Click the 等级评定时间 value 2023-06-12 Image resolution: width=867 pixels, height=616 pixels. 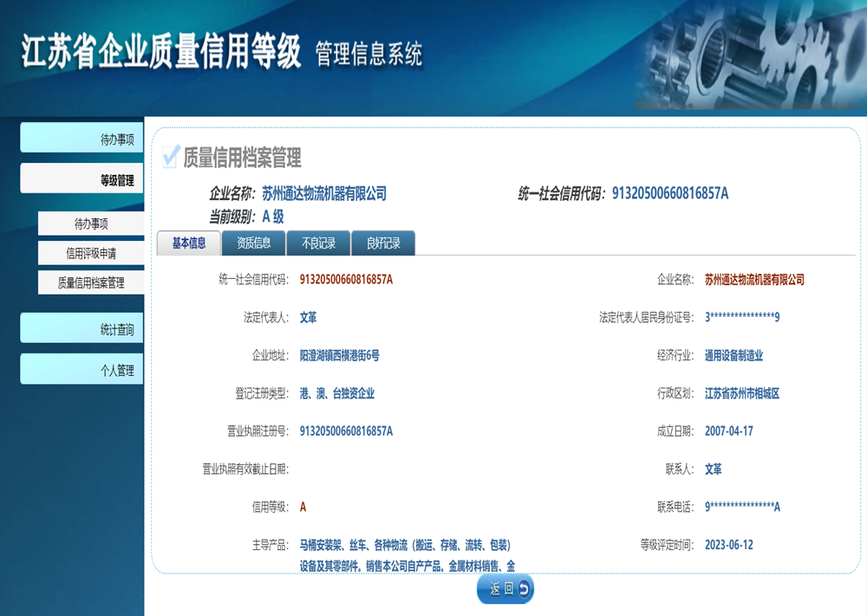point(728,545)
